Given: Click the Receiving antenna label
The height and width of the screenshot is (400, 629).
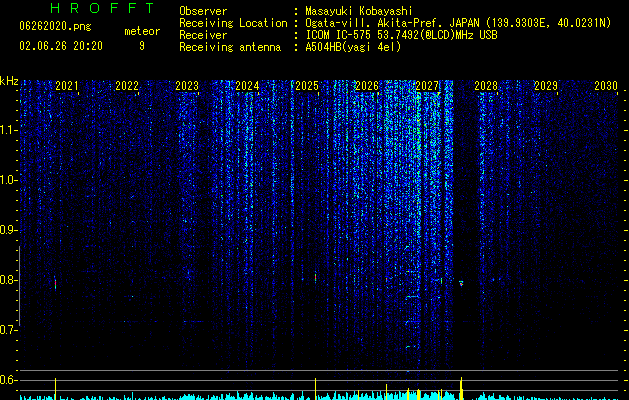Looking at the screenshot, I should pyautogui.click(x=230, y=47).
